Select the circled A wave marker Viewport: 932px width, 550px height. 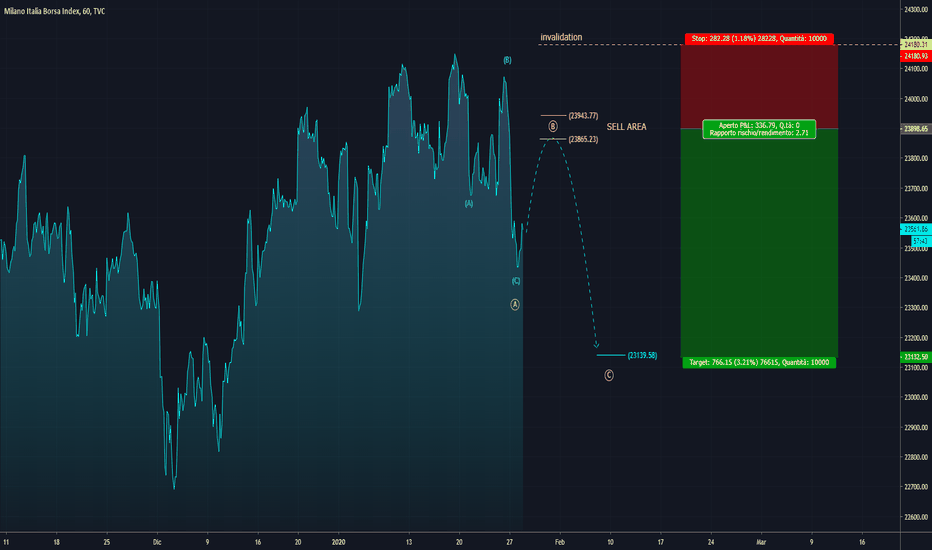515,304
